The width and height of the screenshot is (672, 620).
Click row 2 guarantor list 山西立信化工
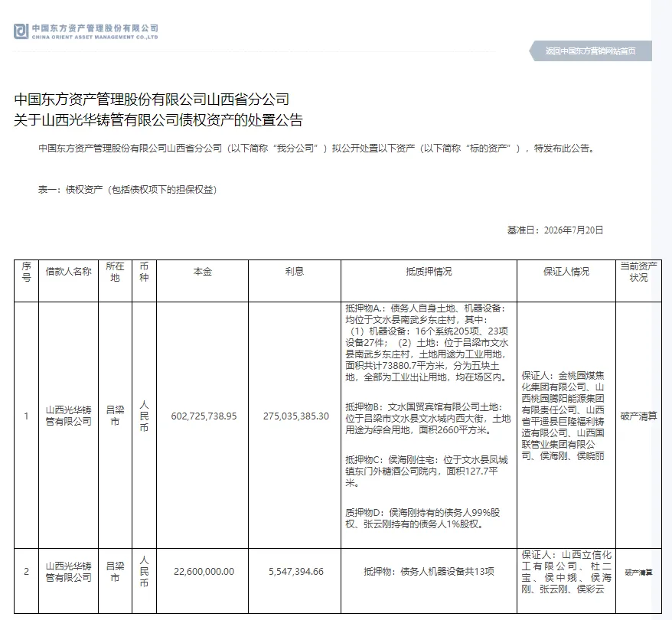[566, 572]
